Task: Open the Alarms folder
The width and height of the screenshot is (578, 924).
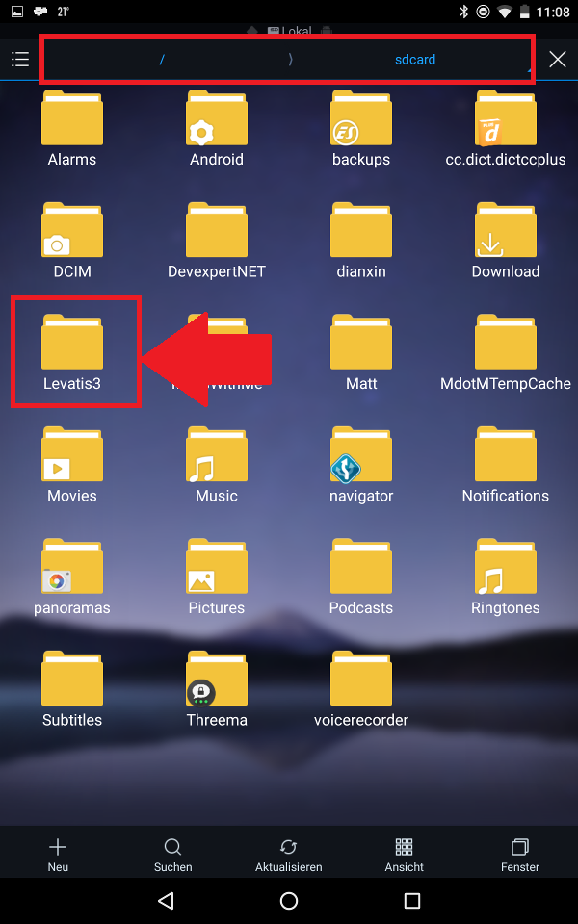Action: 72,129
